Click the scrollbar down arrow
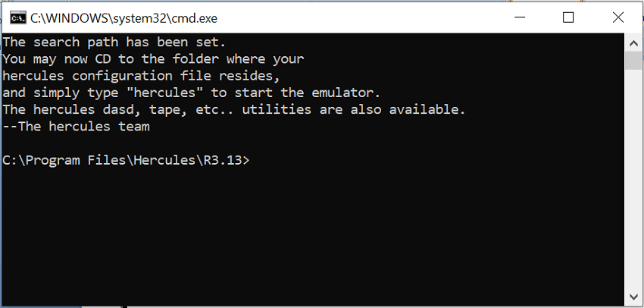 [633, 297]
